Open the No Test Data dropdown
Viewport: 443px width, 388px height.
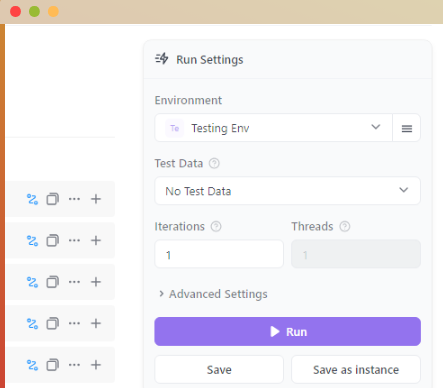pyautogui.click(x=287, y=191)
